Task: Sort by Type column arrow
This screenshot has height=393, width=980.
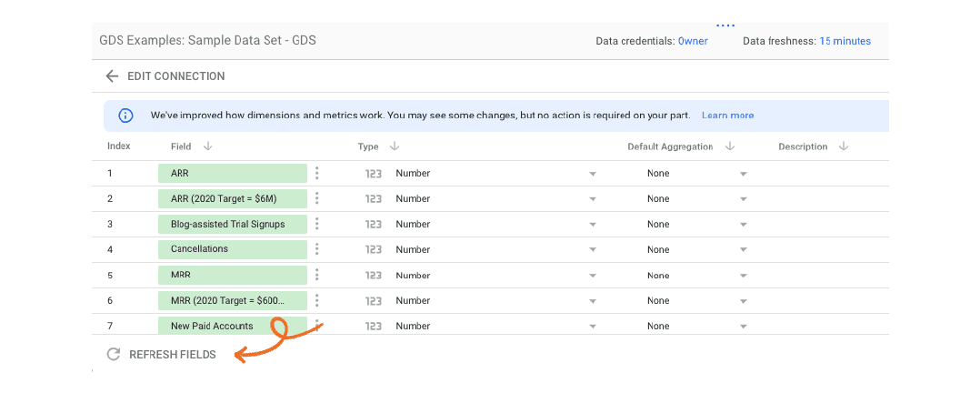Action: [x=395, y=146]
